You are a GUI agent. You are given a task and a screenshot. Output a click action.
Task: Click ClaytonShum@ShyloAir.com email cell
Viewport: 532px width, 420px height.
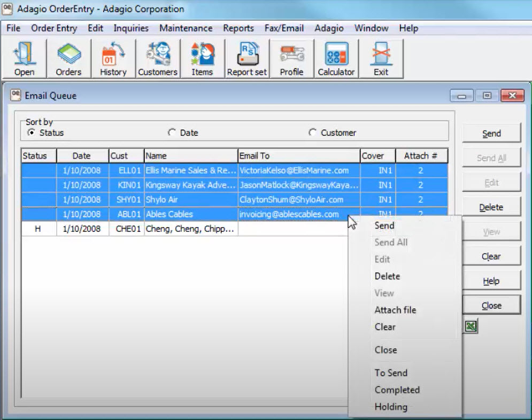click(299, 199)
